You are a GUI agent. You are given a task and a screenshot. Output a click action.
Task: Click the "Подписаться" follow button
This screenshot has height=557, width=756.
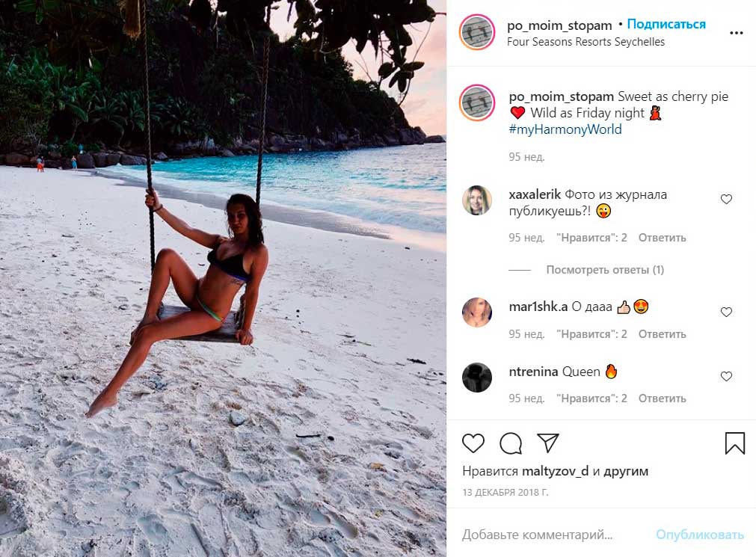(666, 25)
